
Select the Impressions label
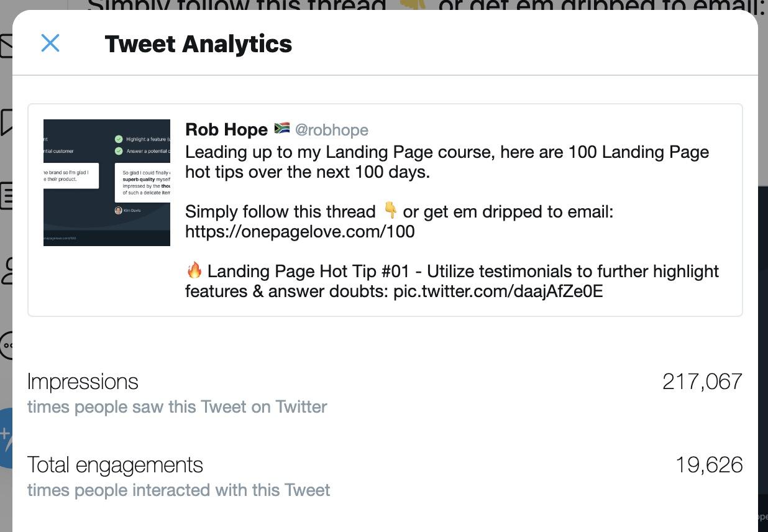[x=83, y=381]
